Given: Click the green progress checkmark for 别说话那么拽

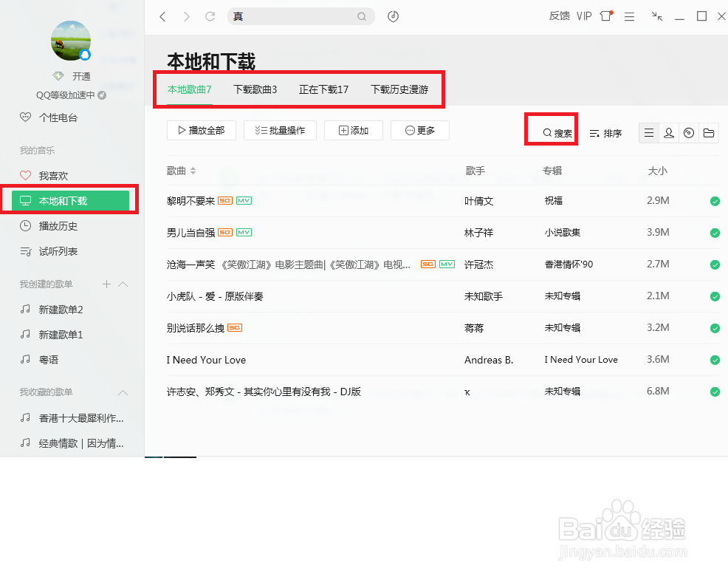Looking at the screenshot, I should [715, 328].
